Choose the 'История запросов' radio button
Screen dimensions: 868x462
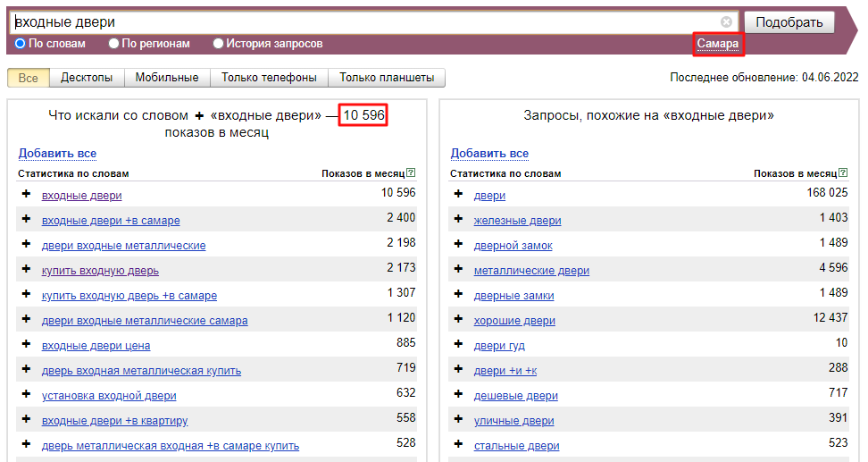[218, 44]
